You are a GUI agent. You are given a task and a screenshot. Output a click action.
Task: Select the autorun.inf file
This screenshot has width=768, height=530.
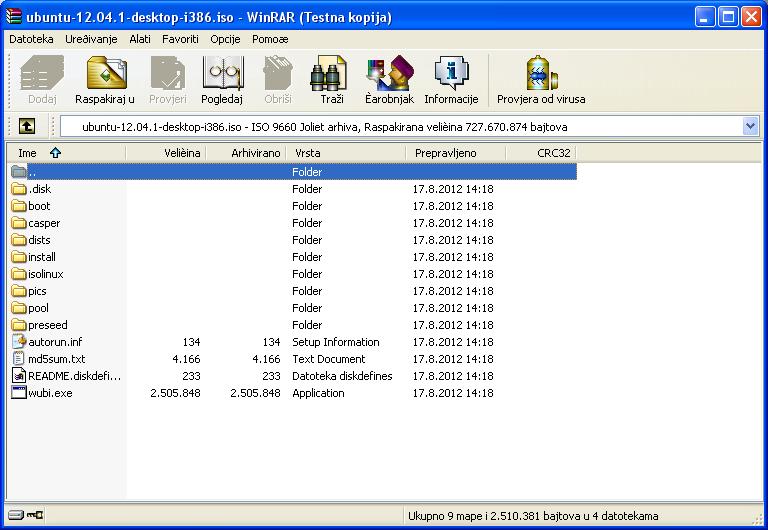[x=55, y=342]
